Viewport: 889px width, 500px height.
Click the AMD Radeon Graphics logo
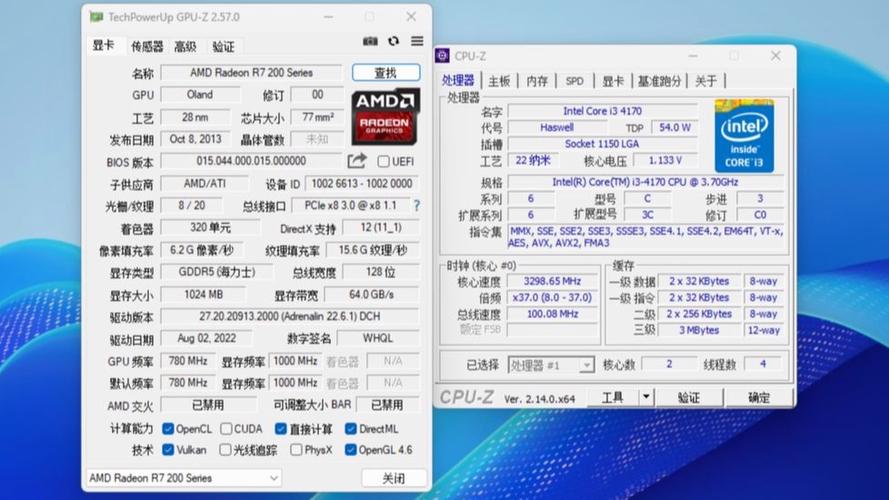click(x=386, y=116)
